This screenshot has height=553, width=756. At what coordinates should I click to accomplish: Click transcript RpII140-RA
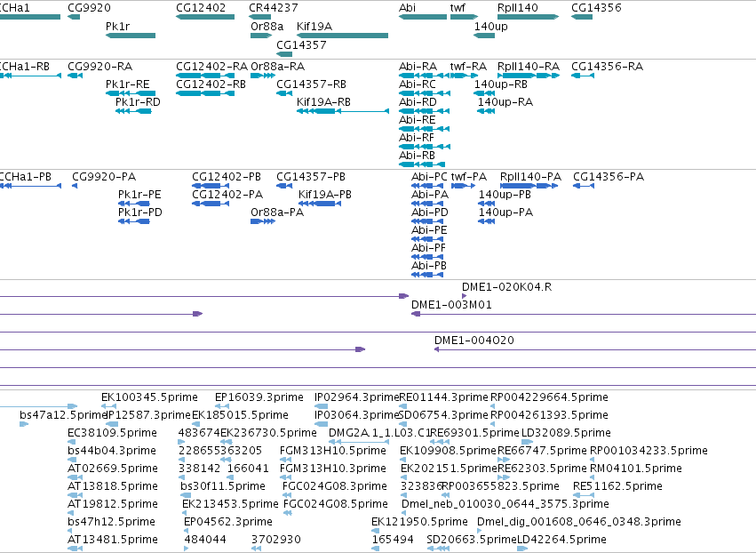pos(529,76)
